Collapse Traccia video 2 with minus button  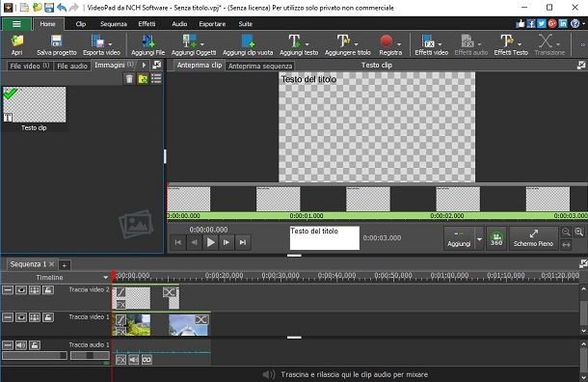(x=8, y=290)
